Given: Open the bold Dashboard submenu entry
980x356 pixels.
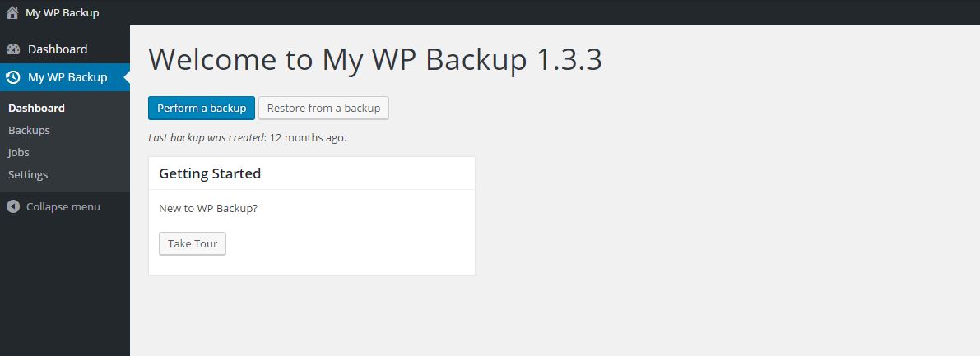Looking at the screenshot, I should 36,108.
